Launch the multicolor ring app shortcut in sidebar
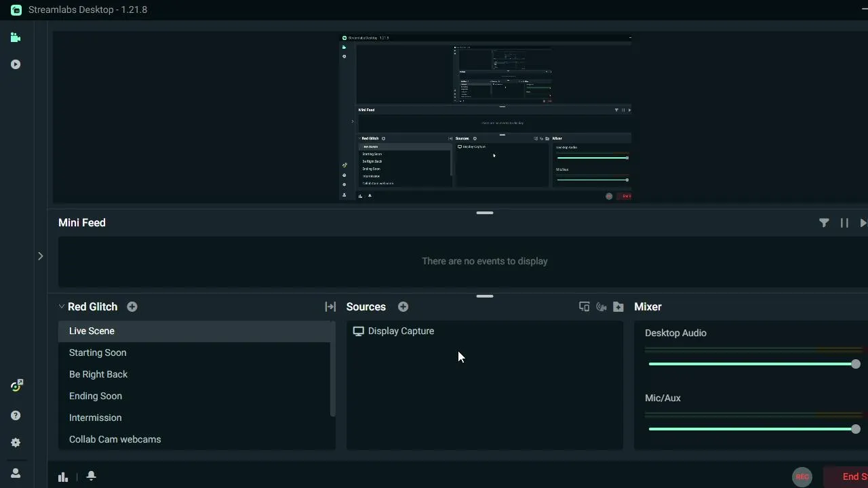Image resolution: width=868 pixels, height=488 pixels. (17, 386)
